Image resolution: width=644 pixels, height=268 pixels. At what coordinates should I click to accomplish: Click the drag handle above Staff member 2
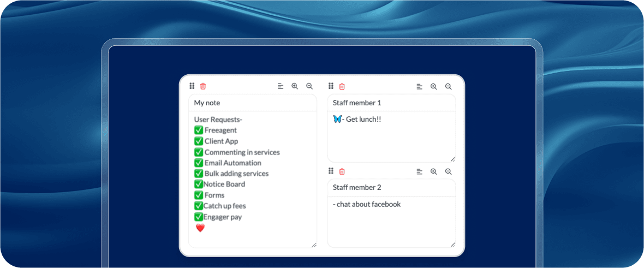tap(331, 171)
